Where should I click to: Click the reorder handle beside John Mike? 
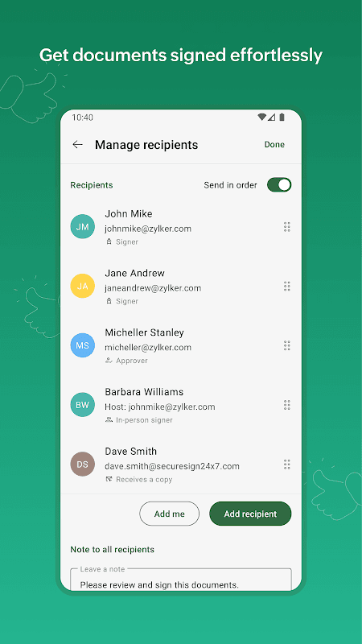click(x=287, y=227)
